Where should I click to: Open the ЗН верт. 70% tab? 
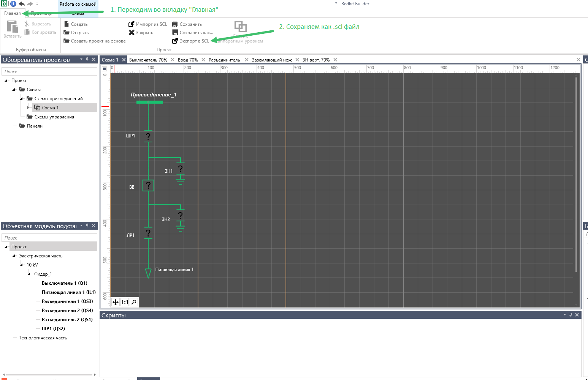[x=316, y=60]
